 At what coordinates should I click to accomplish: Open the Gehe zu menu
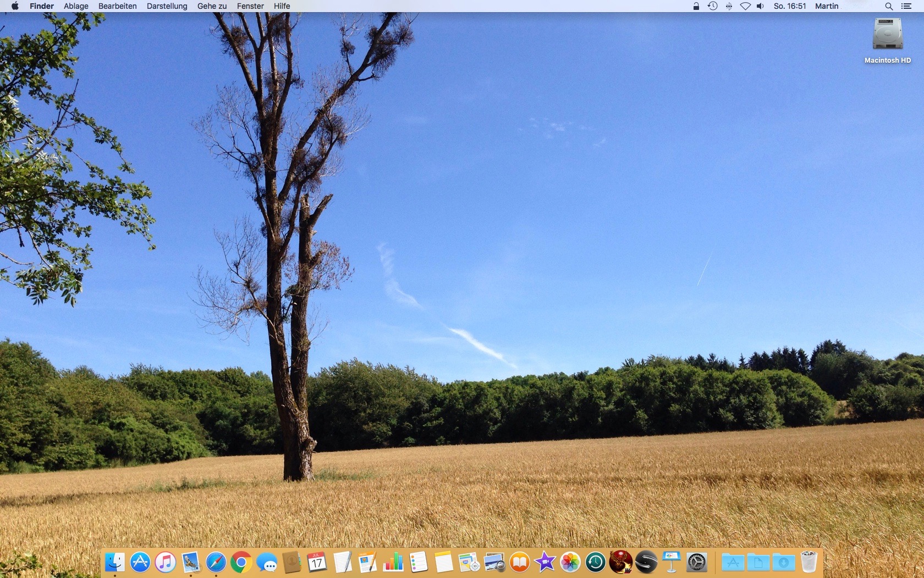[212, 6]
